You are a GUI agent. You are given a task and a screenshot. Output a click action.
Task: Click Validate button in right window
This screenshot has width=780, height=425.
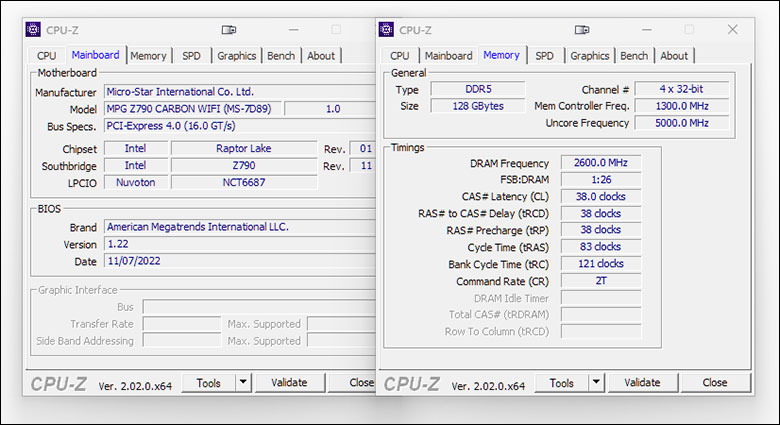tap(642, 383)
